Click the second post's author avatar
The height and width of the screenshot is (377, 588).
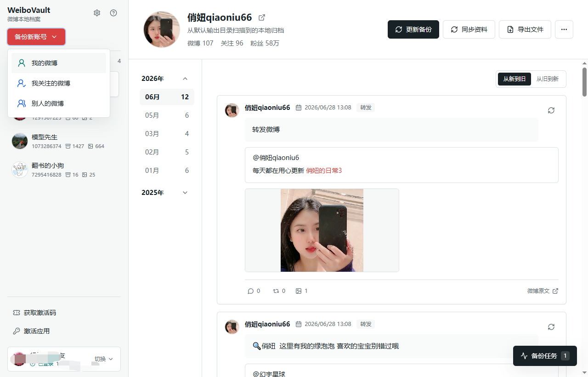(232, 327)
